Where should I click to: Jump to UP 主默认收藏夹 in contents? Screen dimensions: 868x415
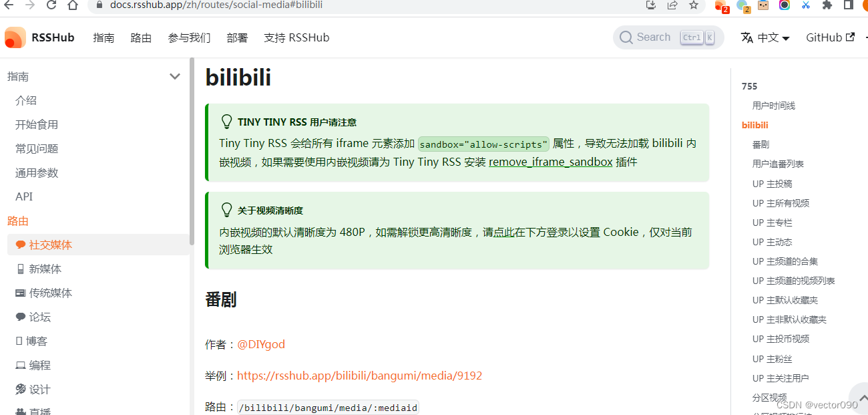point(785,300)
